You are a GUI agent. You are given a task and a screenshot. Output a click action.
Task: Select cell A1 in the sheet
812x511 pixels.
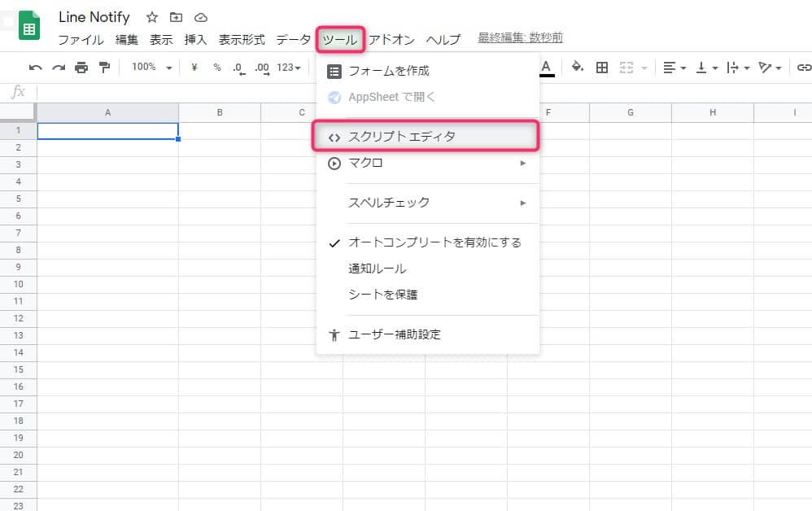click(x=107, y=131)
